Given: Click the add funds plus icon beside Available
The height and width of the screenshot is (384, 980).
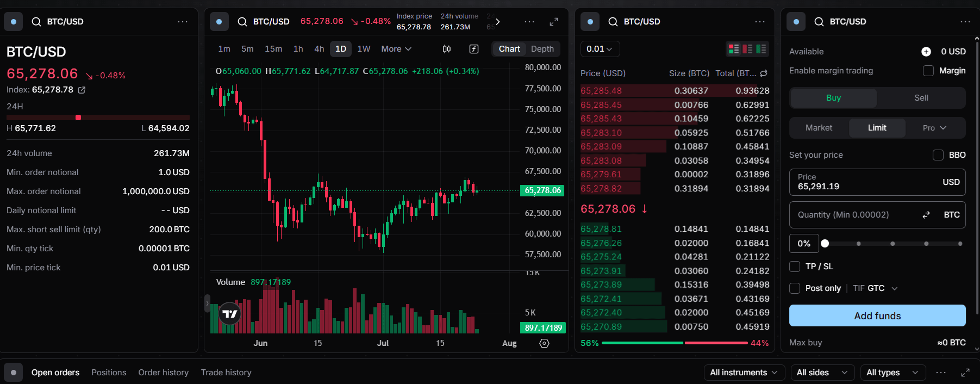Looking at the screenshot, I should tap(926, 52).
